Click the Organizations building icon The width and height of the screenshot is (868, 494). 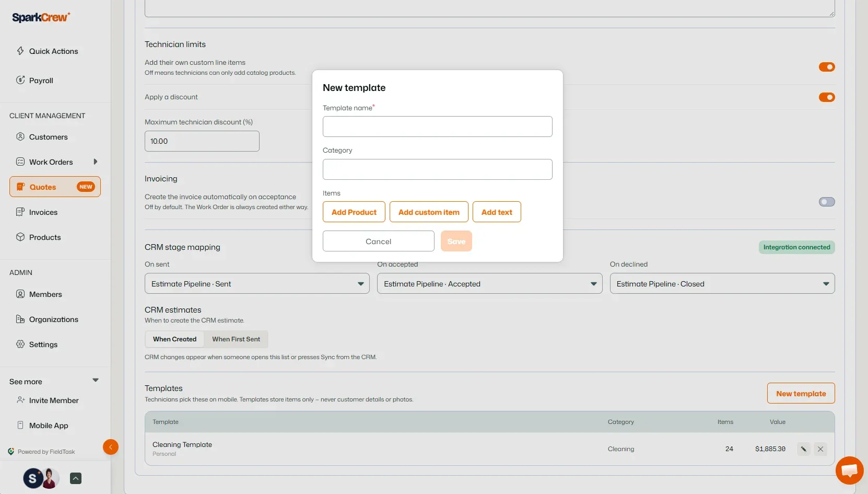click(20, 319)
